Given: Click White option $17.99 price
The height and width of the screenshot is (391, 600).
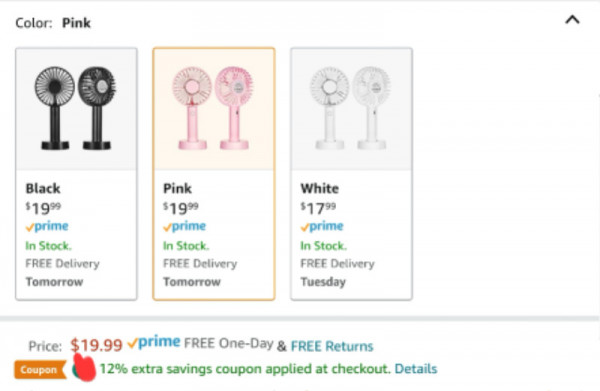Looking at the screenshot, I should 318,208.
